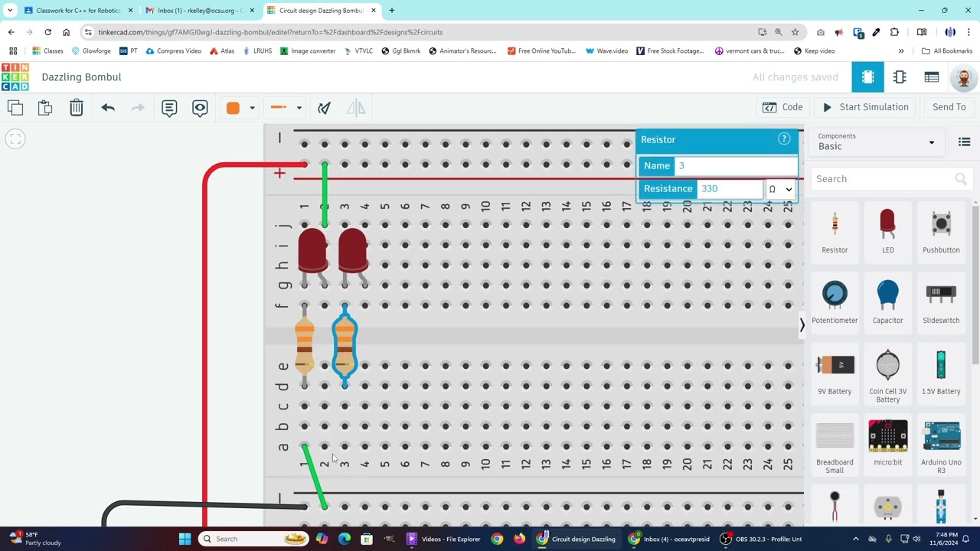
Task: Switch to Classwork for C++ for Robotics tab
Action: 79,11
